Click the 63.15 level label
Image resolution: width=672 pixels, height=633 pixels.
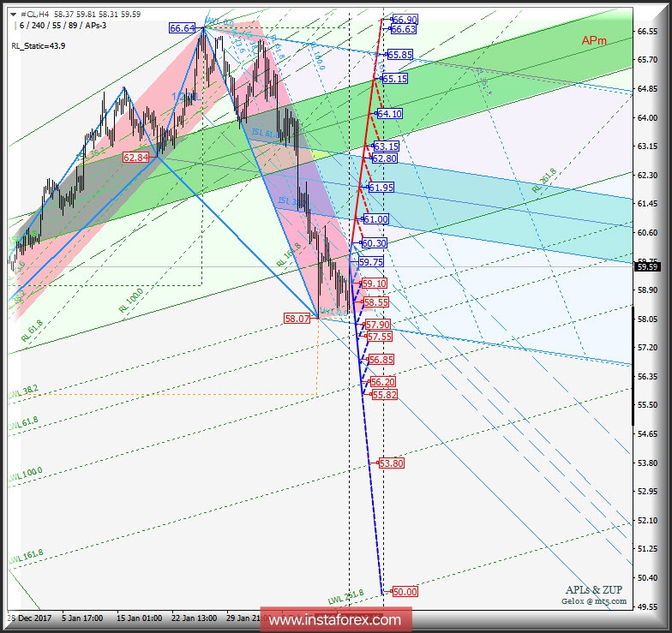386,146
